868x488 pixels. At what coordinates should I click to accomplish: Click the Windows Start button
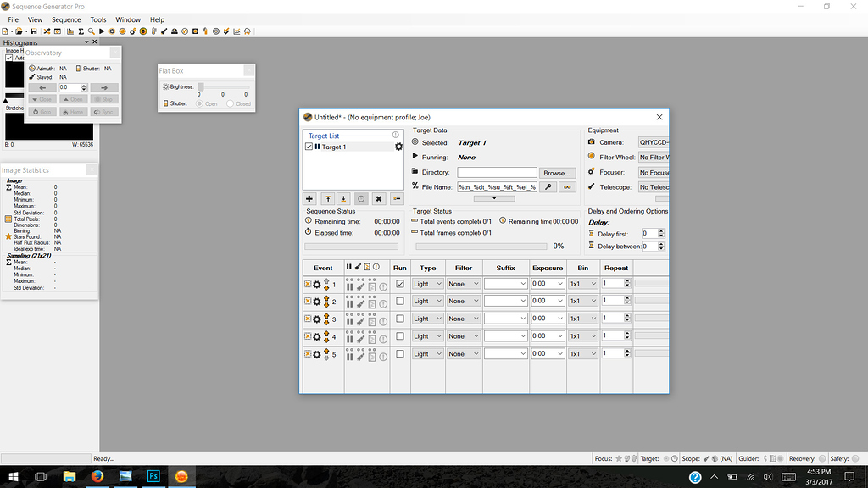pos(14,476)
